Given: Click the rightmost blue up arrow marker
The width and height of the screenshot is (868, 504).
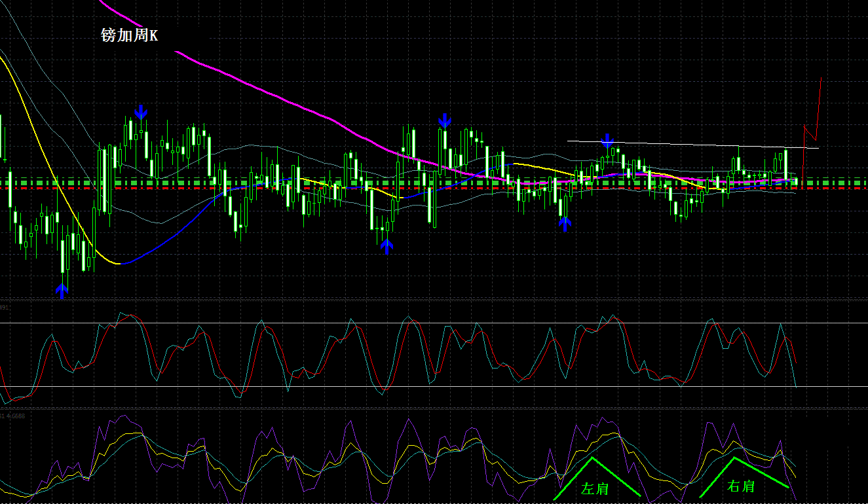Looking at the screenshot, I should [565, 223].
